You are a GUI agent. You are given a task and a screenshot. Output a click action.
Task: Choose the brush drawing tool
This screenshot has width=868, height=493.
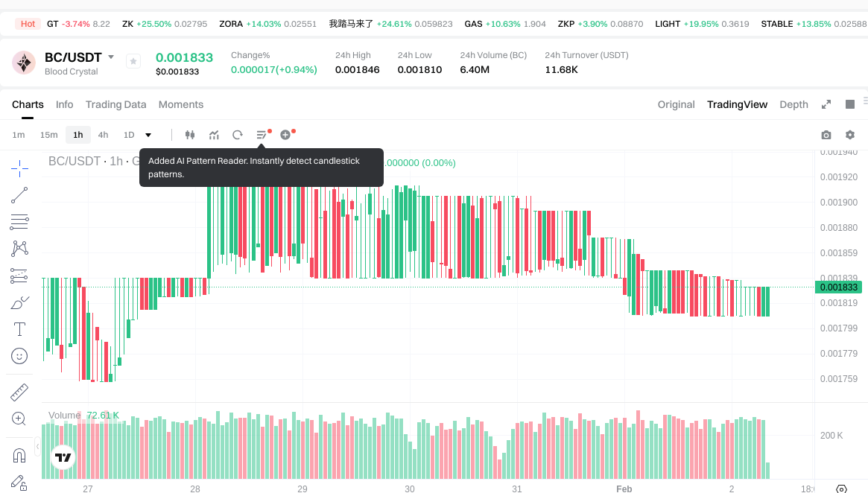(19, 302)
